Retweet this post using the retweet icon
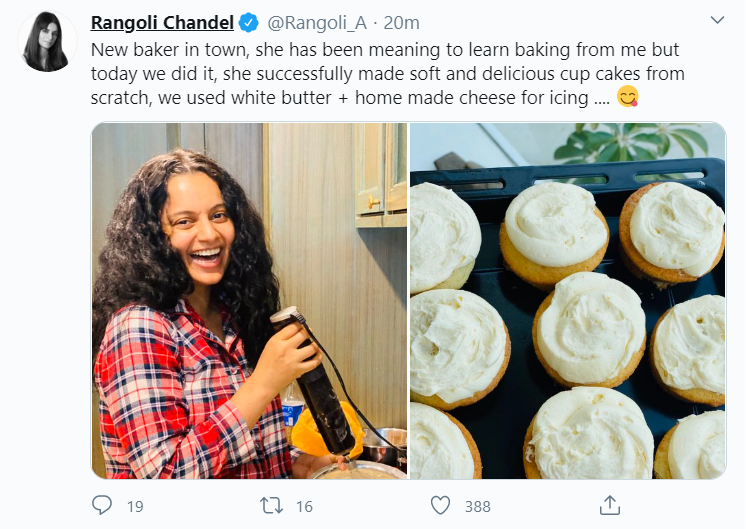 [271, 505]
